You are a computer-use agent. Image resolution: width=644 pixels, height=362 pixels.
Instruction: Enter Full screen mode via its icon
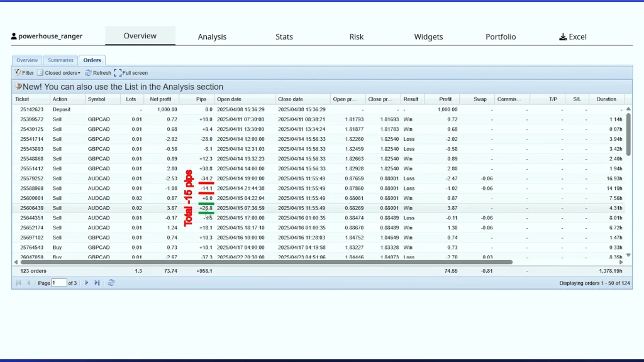tap(118, 73)
